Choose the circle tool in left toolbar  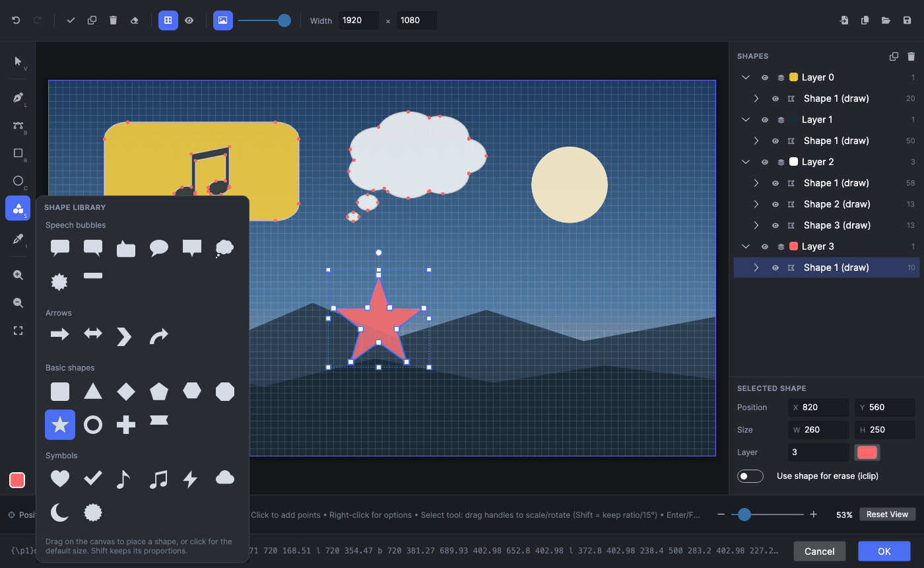18,181
